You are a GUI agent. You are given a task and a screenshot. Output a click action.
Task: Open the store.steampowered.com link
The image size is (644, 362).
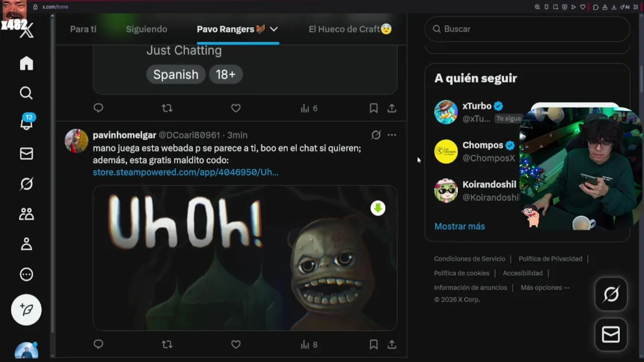pyautogui.click(x=185, y=172)
